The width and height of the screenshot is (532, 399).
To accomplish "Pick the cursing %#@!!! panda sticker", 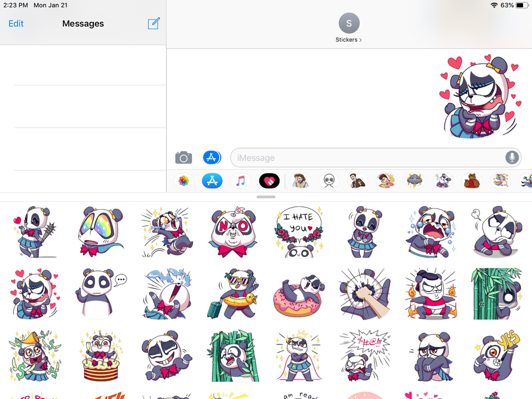I will pyautogui.click(x=365, y=356).
